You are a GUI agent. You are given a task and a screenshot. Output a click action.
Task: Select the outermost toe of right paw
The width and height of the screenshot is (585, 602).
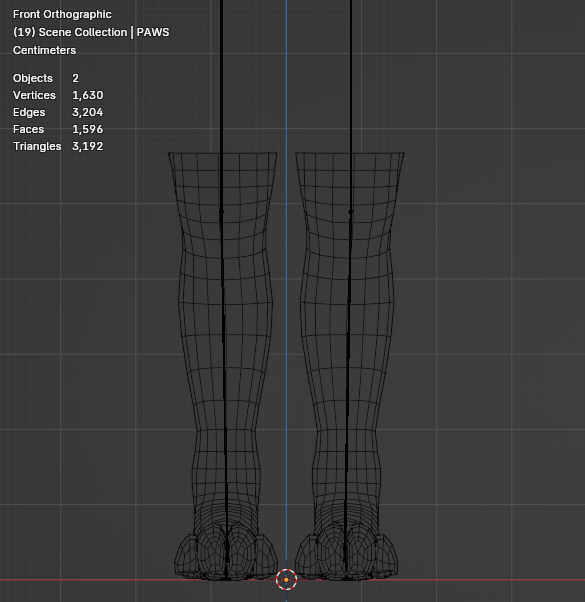pos(387,555)
